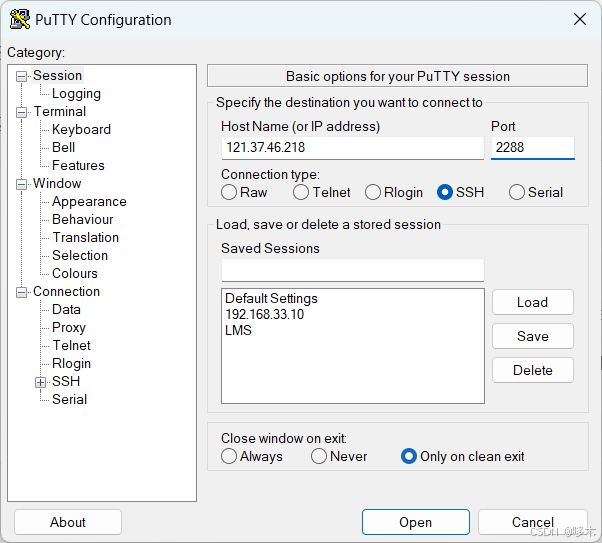The image size is (602, 543).
Task: Select the LMS saved session
Action: point(239,330)
